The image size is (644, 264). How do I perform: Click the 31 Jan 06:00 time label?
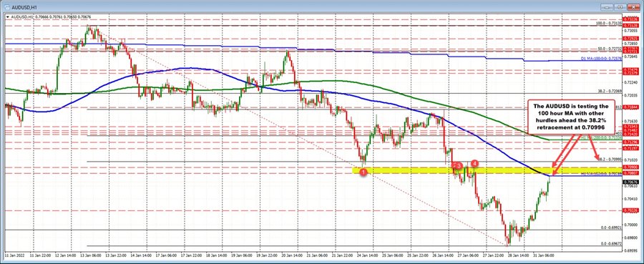tap(545, 255)
